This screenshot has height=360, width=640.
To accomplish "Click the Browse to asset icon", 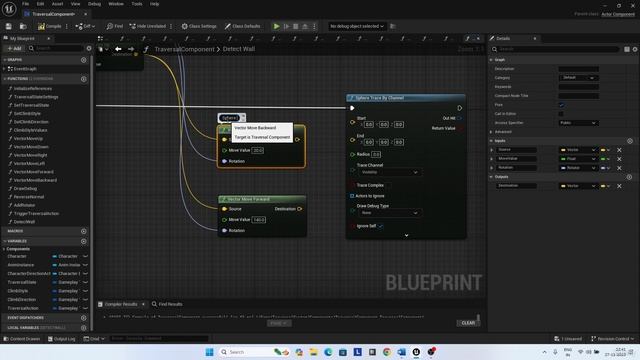I will click(23, 26).
